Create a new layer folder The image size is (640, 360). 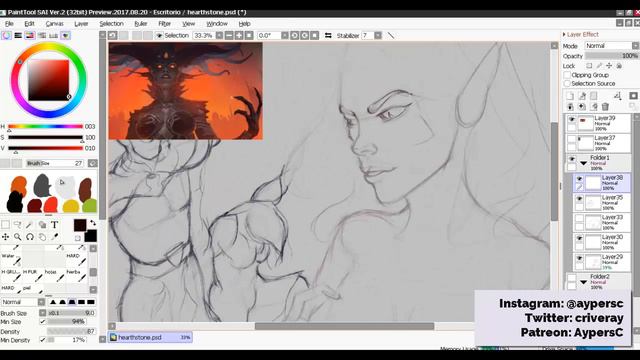coord(593,96)
